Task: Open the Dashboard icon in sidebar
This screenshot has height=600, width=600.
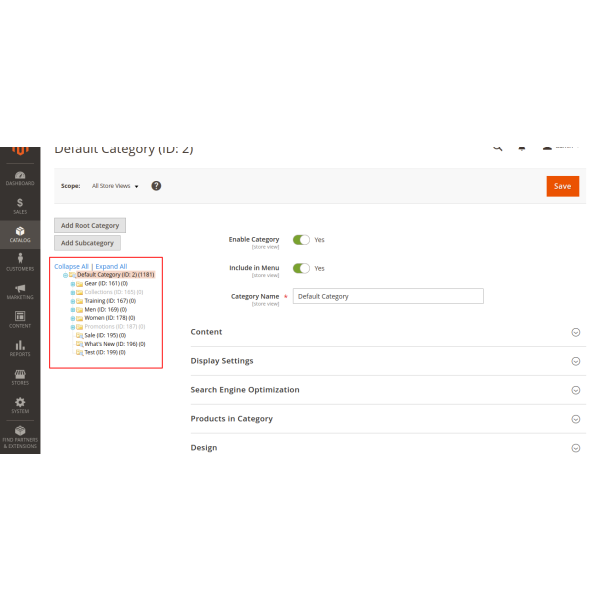Action: click(20, 176)
